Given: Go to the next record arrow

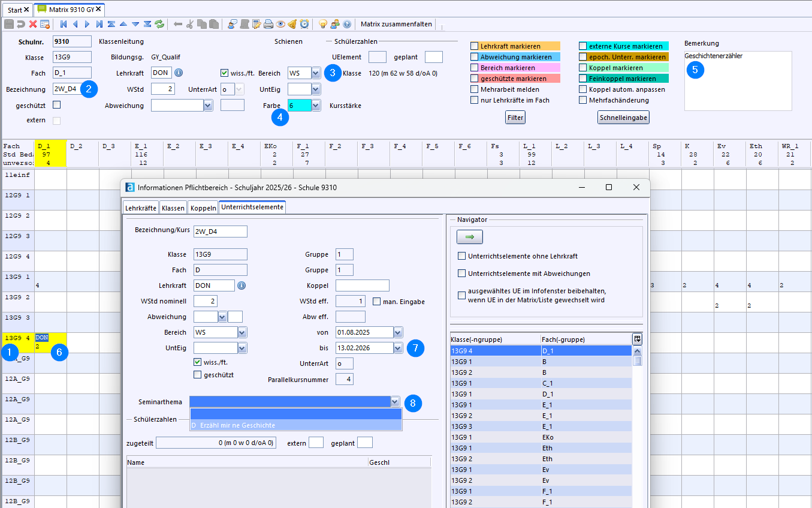Looking at the screenshot, I should point(87,24).
